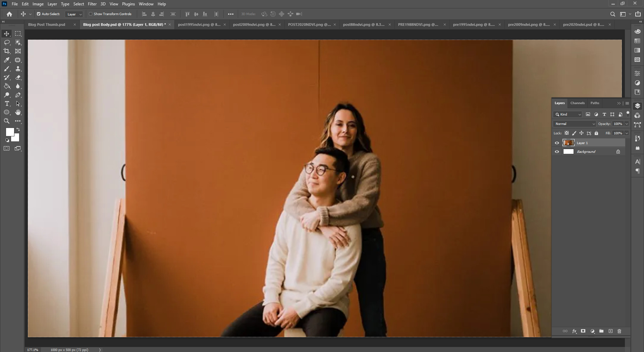
Task: Delete the selected layer via trash icon
Action: tap(619, 331)
